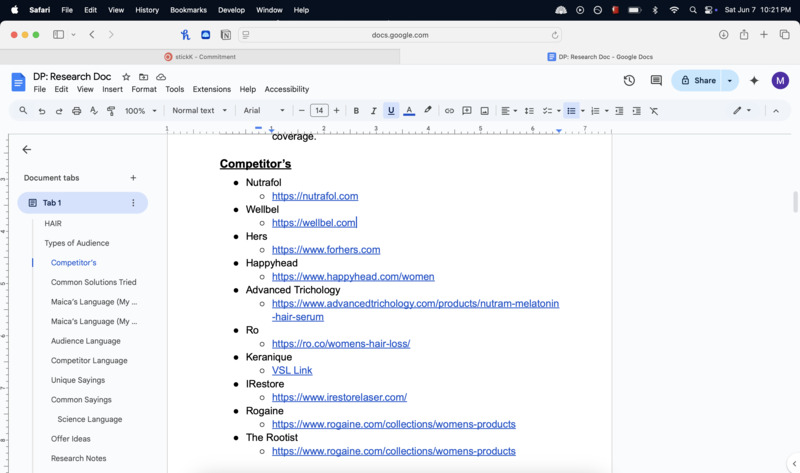Click the font size field

tap(319, 111)
